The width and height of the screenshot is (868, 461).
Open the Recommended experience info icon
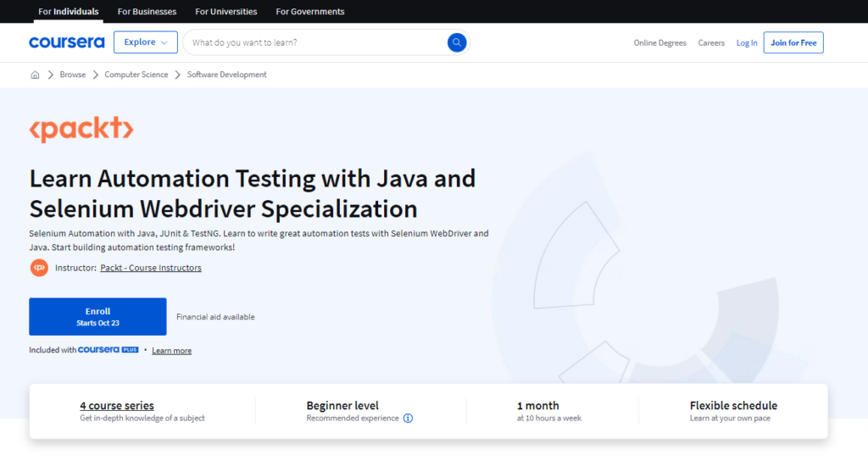408,419
